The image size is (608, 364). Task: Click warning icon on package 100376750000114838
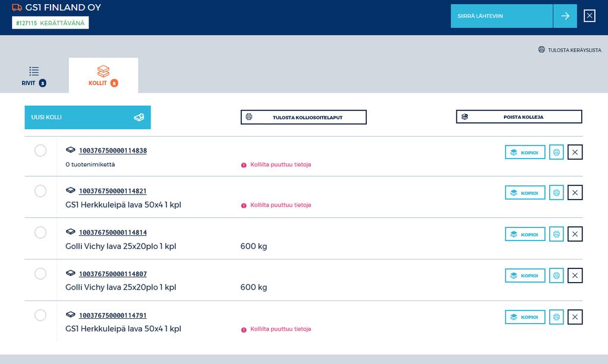pos(244,165)
